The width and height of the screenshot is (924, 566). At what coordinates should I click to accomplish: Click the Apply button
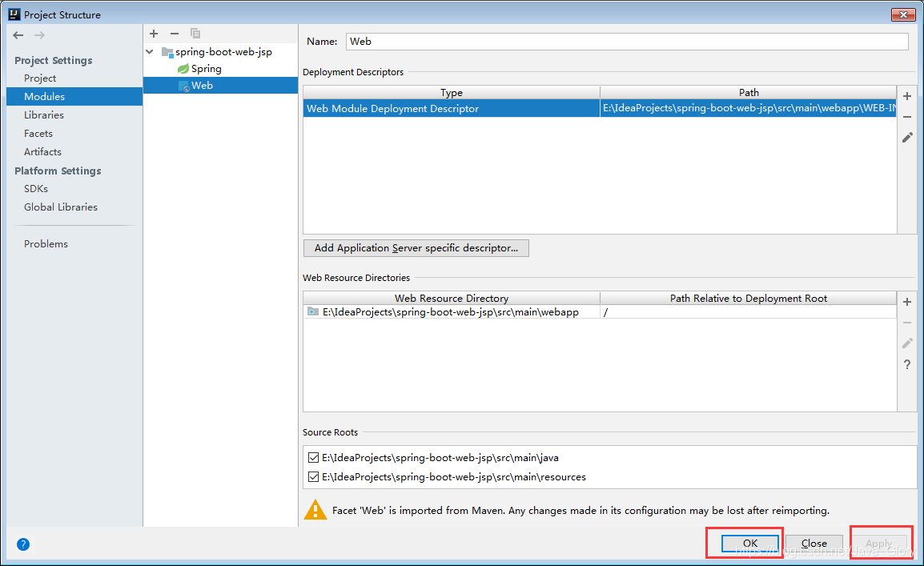(x=878, y=543)
